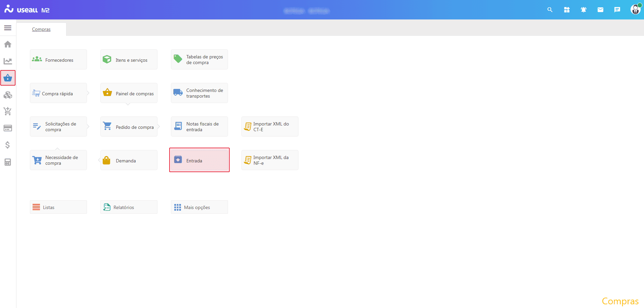This screenshot has height=308, width=644.
Task: Open the Entrada tile
Action: click(x=199, y=160)
